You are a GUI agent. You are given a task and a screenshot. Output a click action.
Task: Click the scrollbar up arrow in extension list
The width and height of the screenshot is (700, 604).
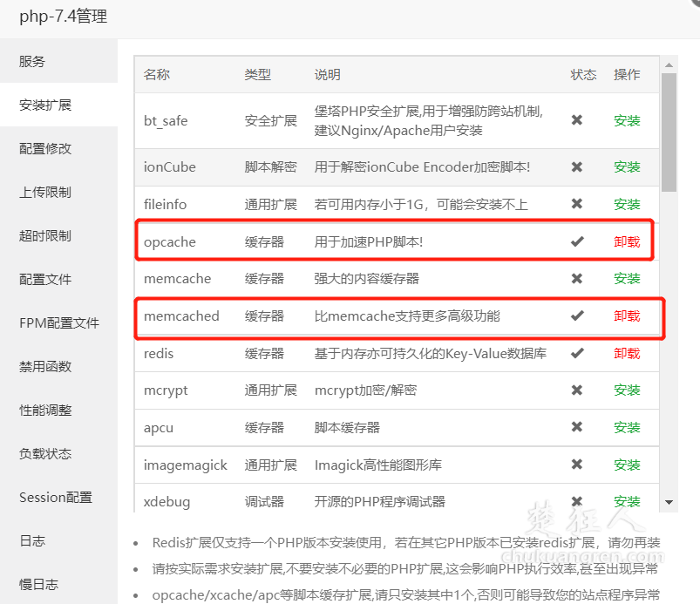click(x=669, y=64)
